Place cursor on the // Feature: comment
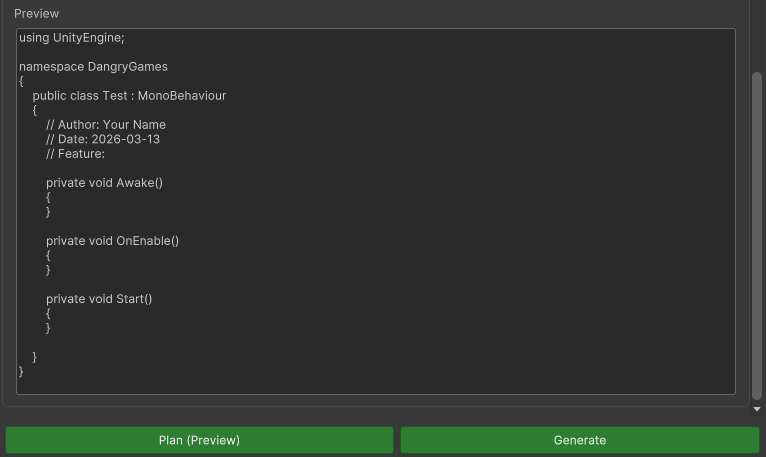766x457 pixels. coord(75,154)
